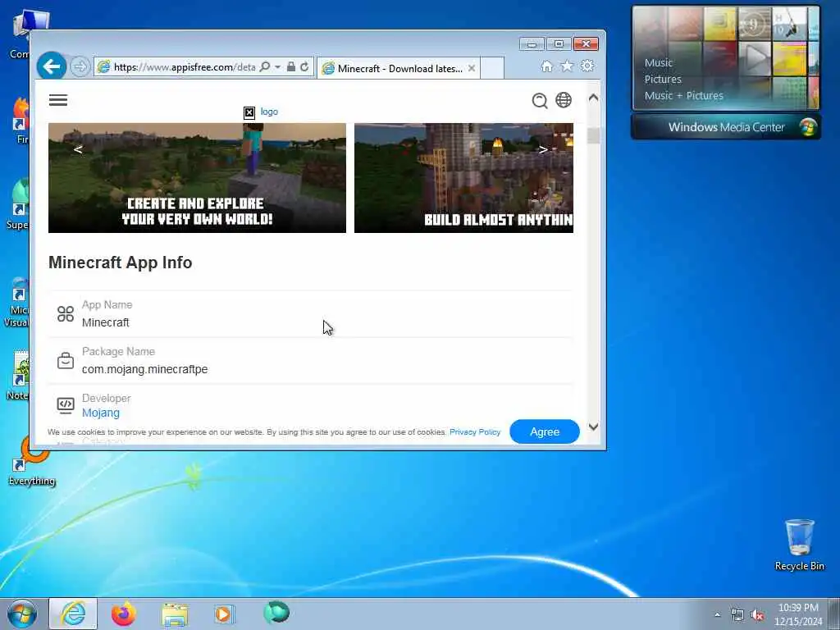Expand the address bar dropdown arrow
Screen dimensions: 840x630
[x=277, y=67]
